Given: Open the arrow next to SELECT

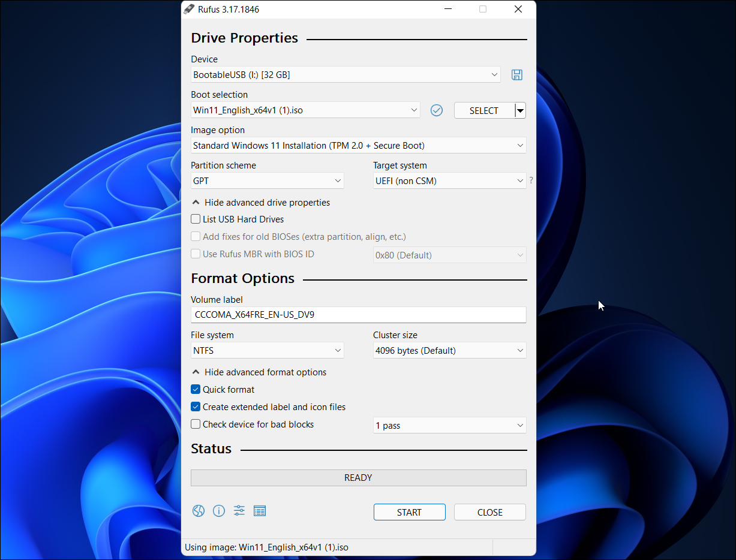Looking at the screenshot, I should tap(521, 110).
